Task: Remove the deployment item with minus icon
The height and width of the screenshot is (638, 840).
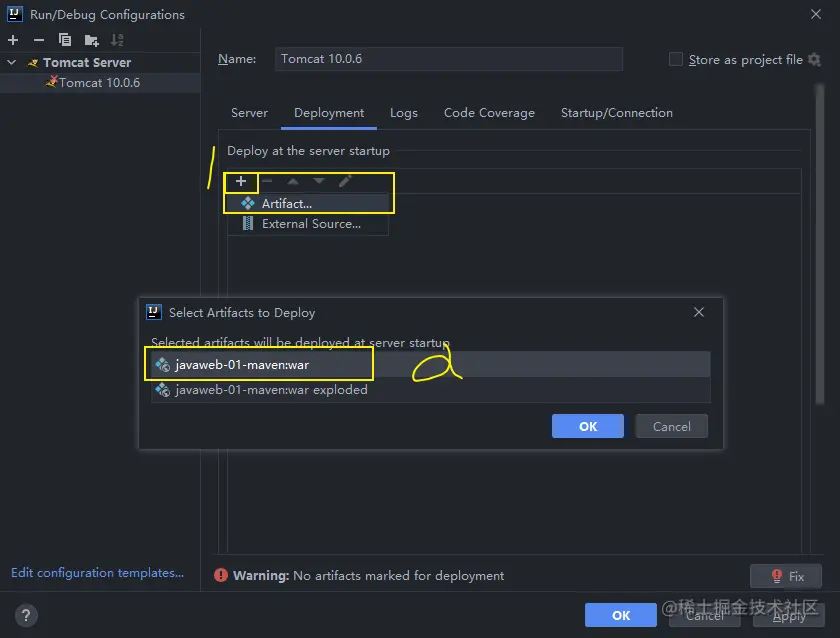Action: click(267, 182)
